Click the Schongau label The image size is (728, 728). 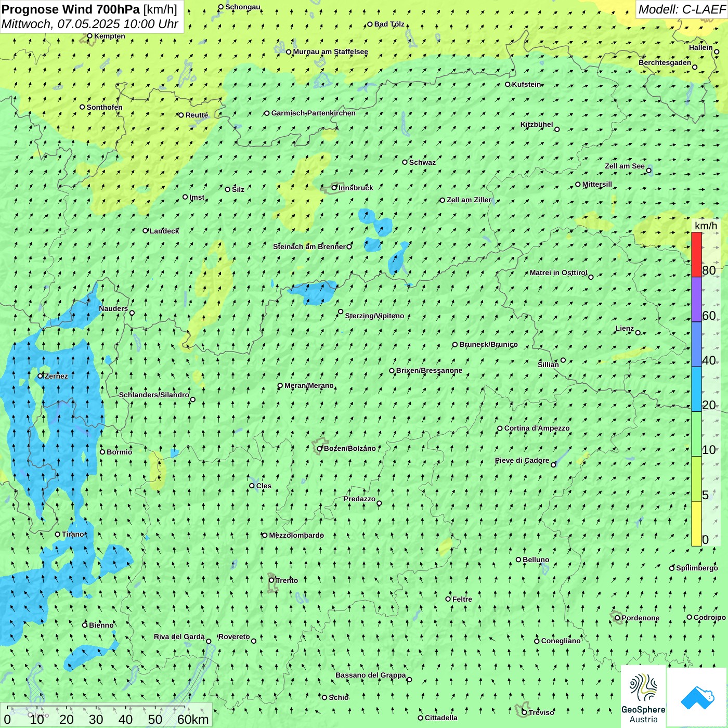coord(243,7)
